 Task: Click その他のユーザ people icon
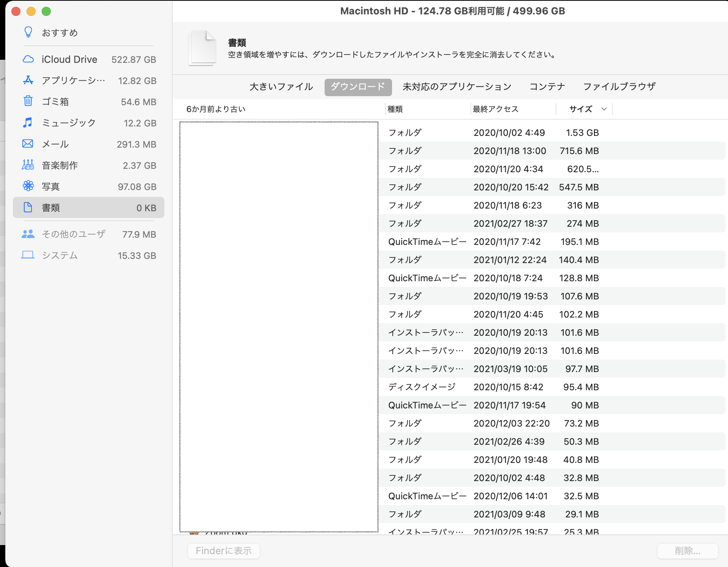[28, 234]
